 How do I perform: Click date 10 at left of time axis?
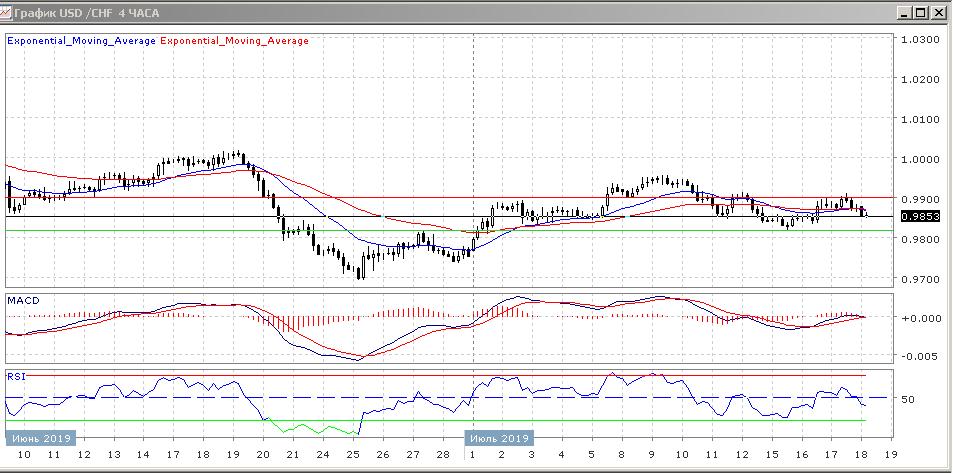coord(24,455)
